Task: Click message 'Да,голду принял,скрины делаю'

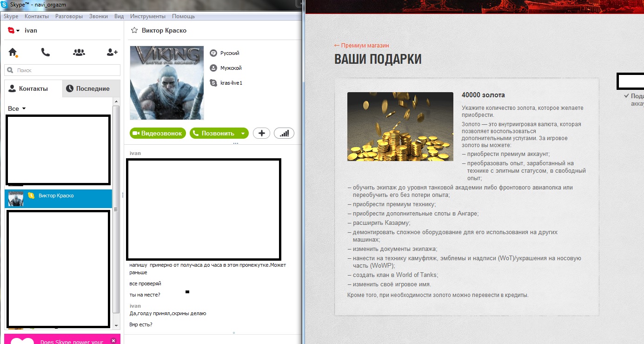Action: 168,313
